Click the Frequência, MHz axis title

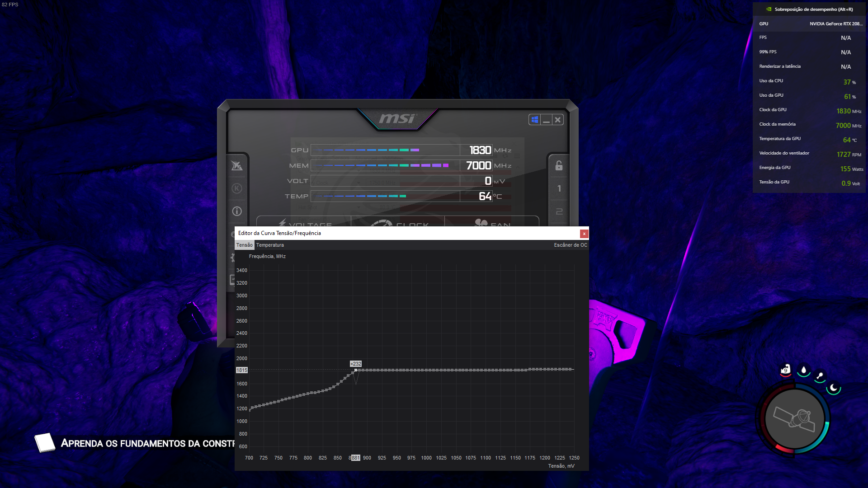pos(267,256)
